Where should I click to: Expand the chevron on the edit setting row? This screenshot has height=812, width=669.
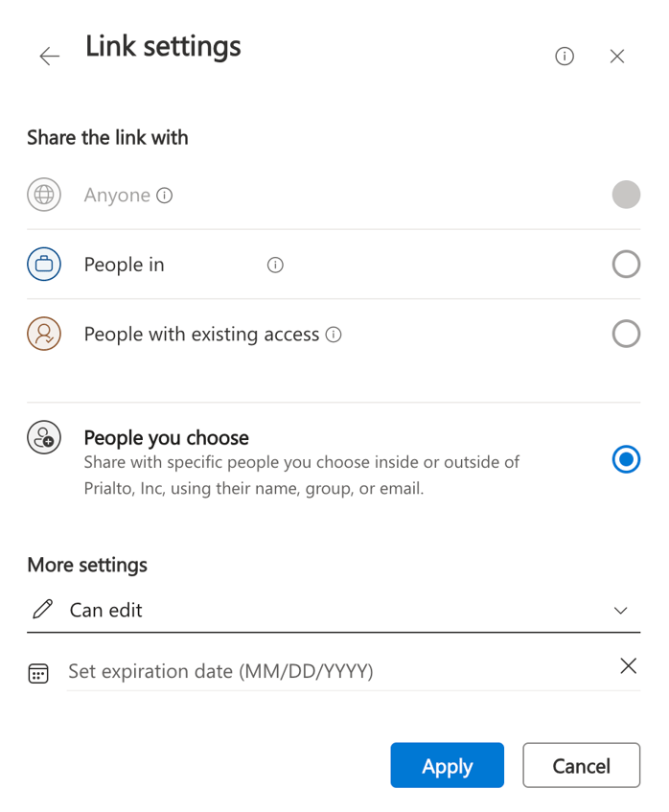[x=620, y=610]
